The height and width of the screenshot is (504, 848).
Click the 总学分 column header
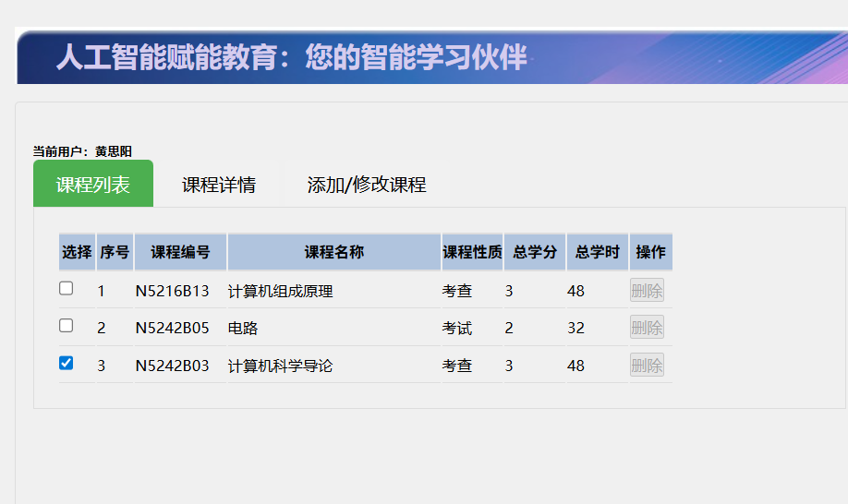click(535, 253)
